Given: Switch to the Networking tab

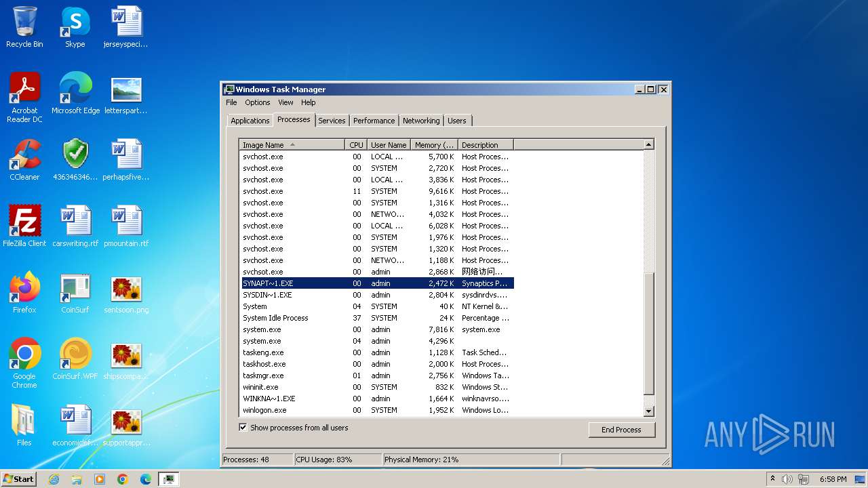Looking at the screenshot, I should click(421, 121).
